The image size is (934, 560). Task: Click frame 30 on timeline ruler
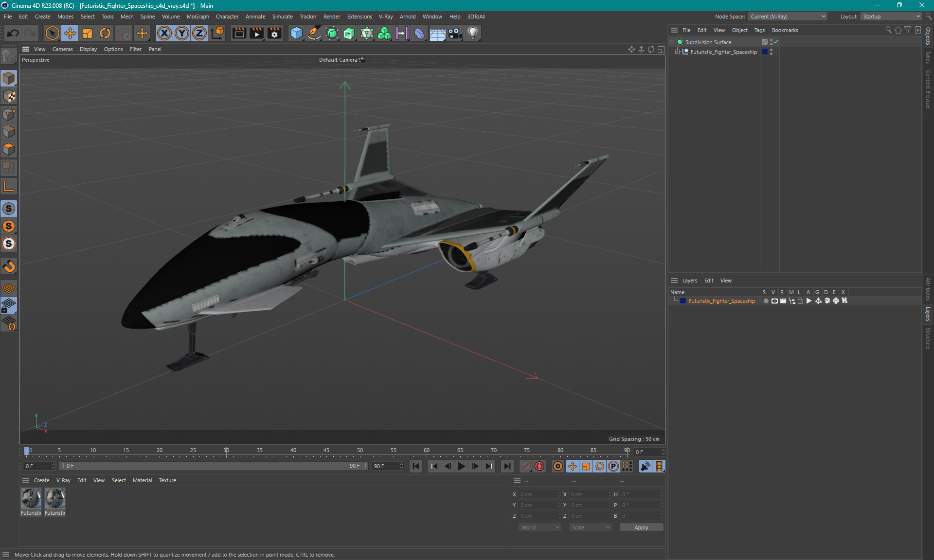(226, 451)
